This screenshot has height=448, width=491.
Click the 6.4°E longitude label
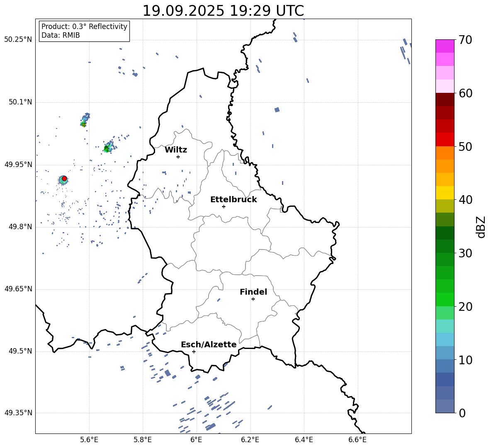click(x=304, y=440)
